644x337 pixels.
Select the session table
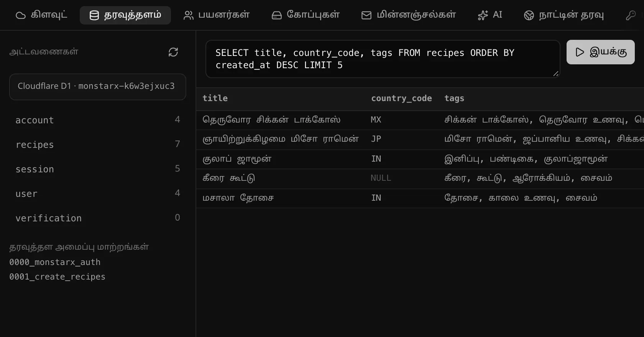(x=98, y=169)
